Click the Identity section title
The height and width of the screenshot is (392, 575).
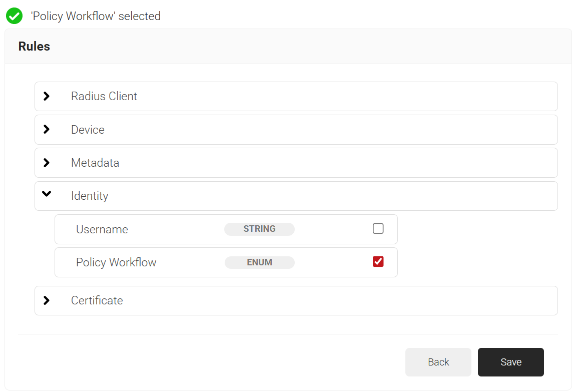pyautogui.click(x=90, y=196)
